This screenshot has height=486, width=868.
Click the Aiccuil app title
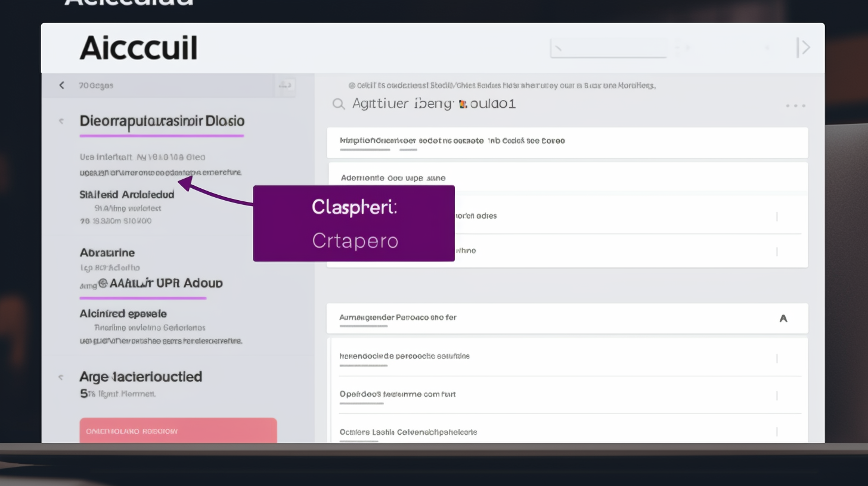pos(138,48)
